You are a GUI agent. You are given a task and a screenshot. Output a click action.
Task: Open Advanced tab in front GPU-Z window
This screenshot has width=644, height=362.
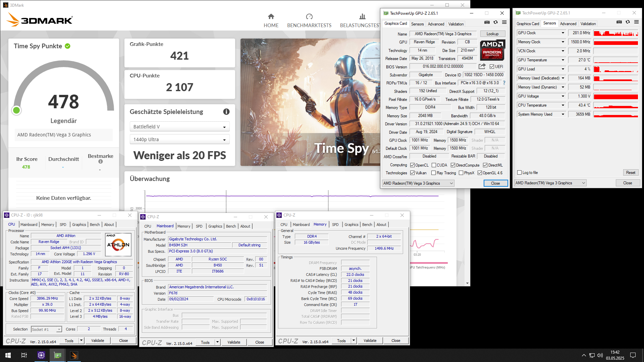pos(436,24)
